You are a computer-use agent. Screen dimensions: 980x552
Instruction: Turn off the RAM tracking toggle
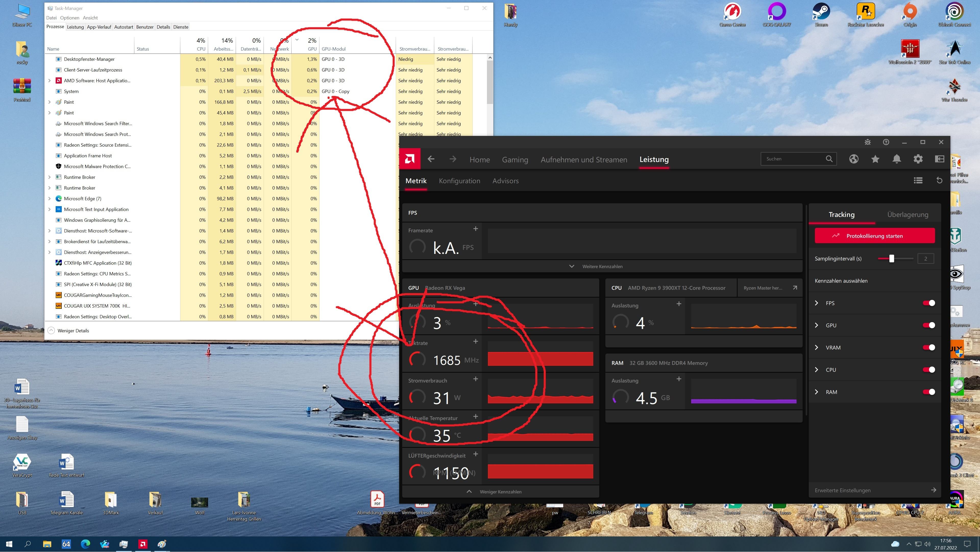[929, 392]
